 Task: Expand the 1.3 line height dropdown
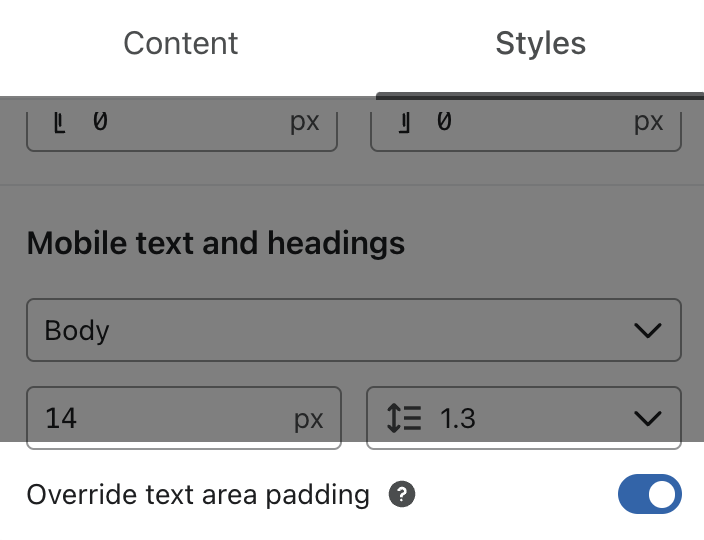point(523,417)
